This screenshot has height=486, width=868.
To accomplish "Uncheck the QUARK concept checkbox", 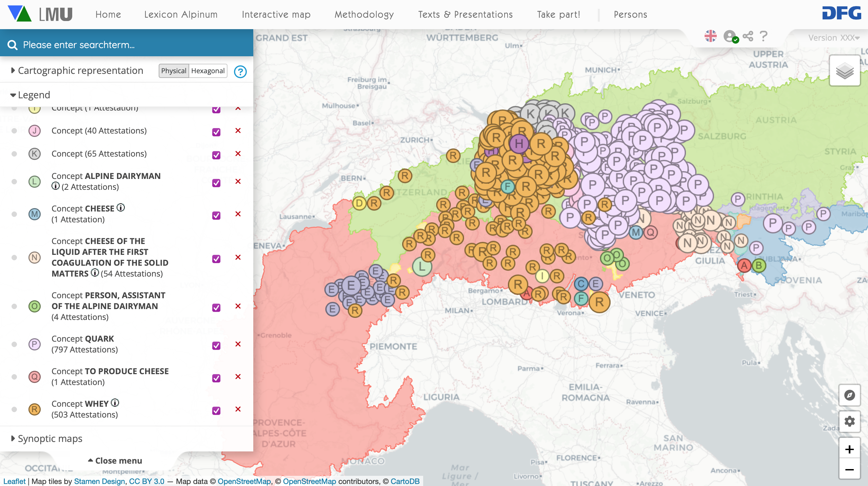I will pos(216,345).
